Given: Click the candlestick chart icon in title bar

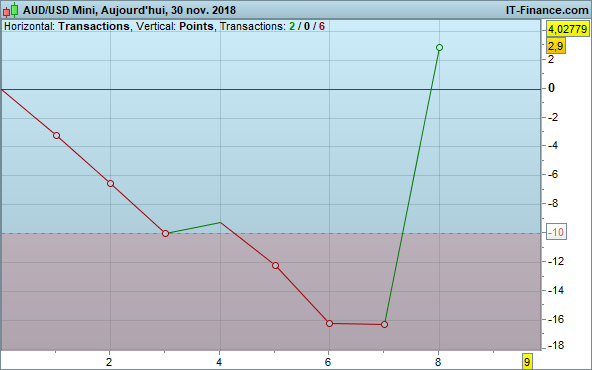Looking at the screenshot, I should click(x=11, y=10).
